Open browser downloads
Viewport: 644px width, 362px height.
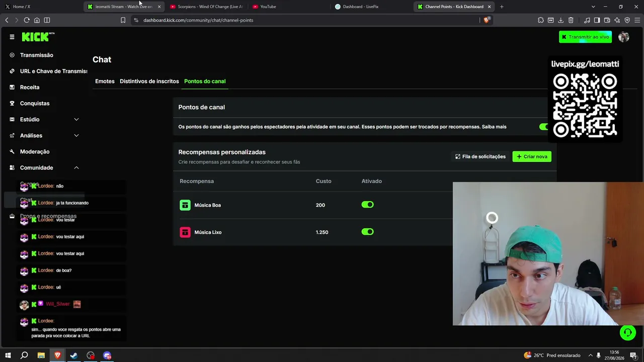pyautogui.click(x=561, y=20)
